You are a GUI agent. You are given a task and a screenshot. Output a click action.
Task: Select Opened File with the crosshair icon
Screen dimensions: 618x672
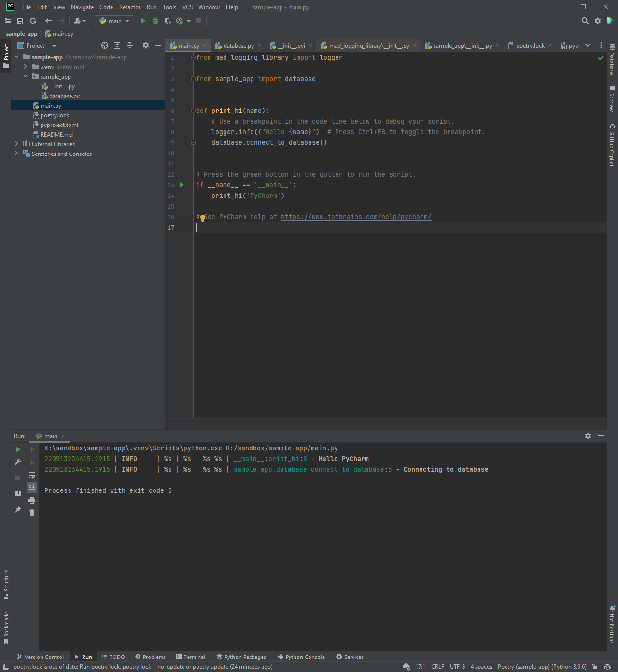click(104, 45)
